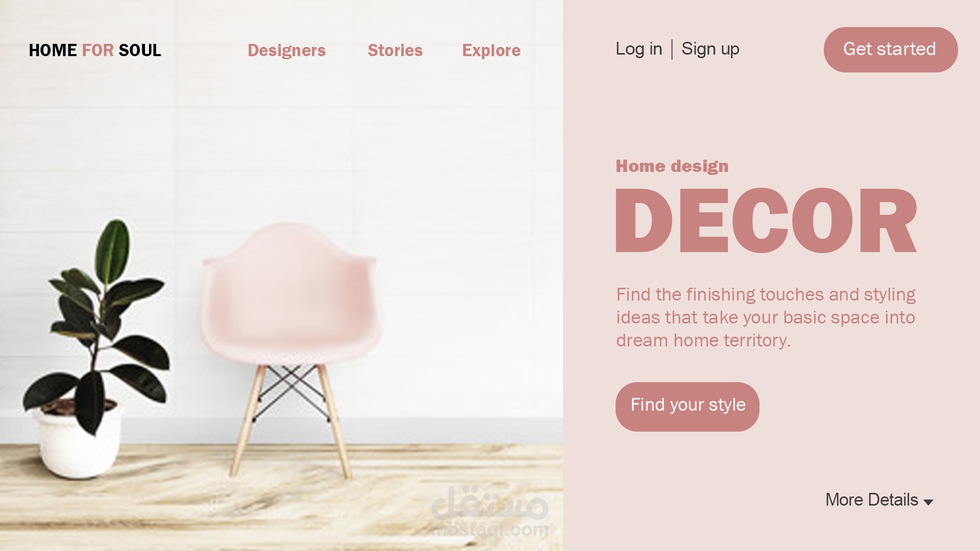The height and width of the screenshot is (551, 980).
Task: Open the Stories menu item
Action: 395,50
